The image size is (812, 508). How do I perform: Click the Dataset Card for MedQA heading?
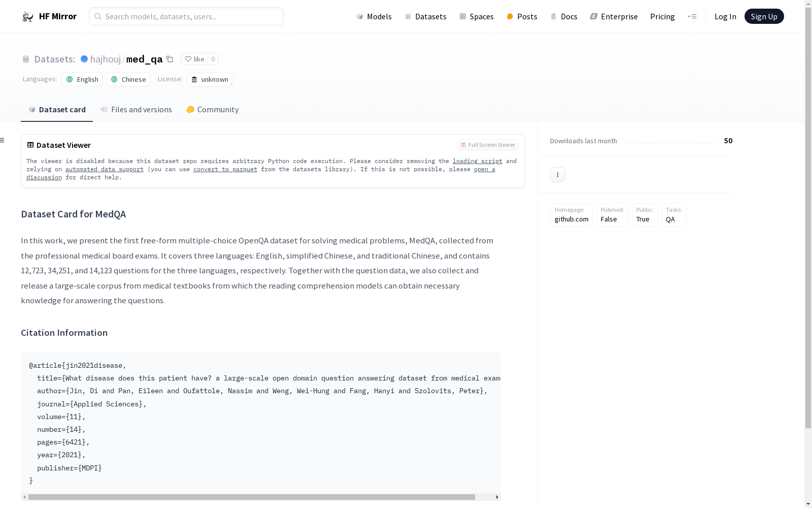click(x=73, y=214)
